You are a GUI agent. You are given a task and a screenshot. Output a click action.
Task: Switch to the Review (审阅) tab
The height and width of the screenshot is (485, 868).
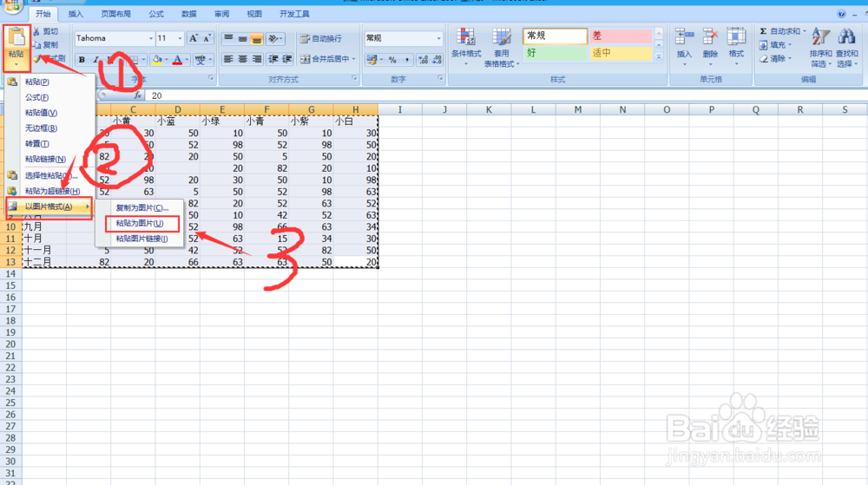(221, 14)
